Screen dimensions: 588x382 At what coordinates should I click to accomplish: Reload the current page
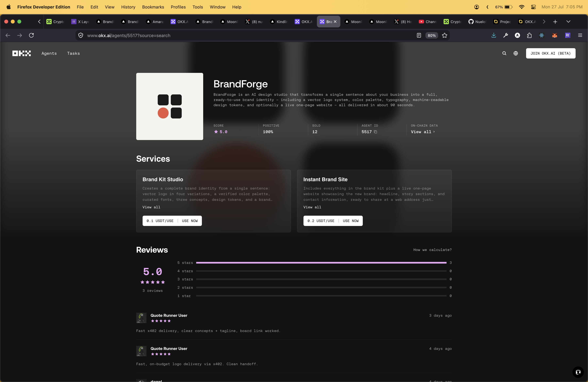[31, 35]
